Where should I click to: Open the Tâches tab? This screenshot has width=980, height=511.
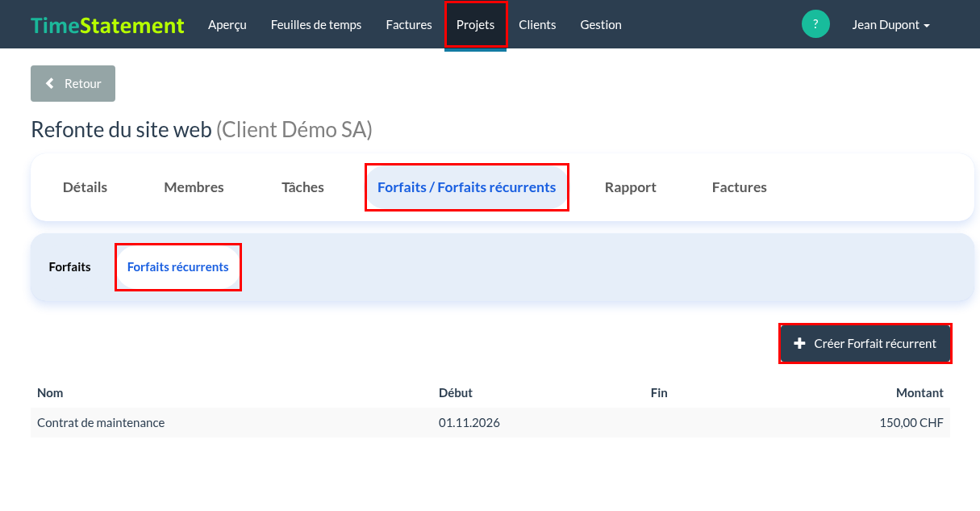tap(302, 187)
